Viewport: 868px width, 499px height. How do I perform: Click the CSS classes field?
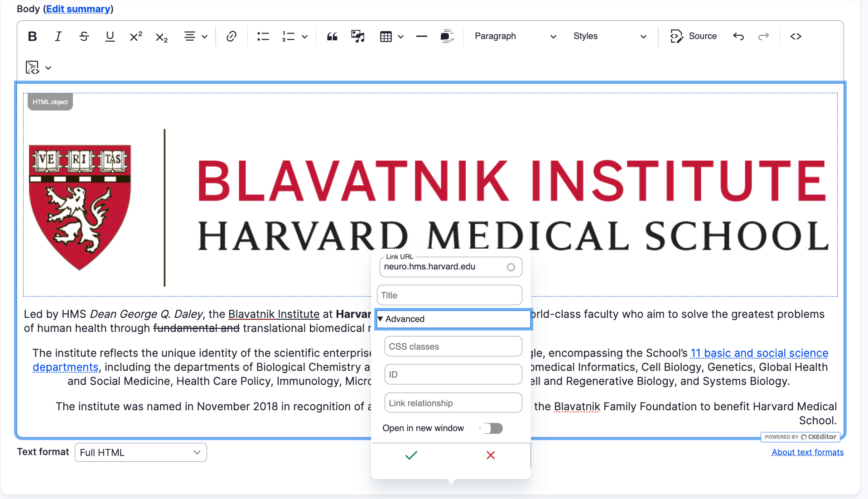[x=453, y=346]
